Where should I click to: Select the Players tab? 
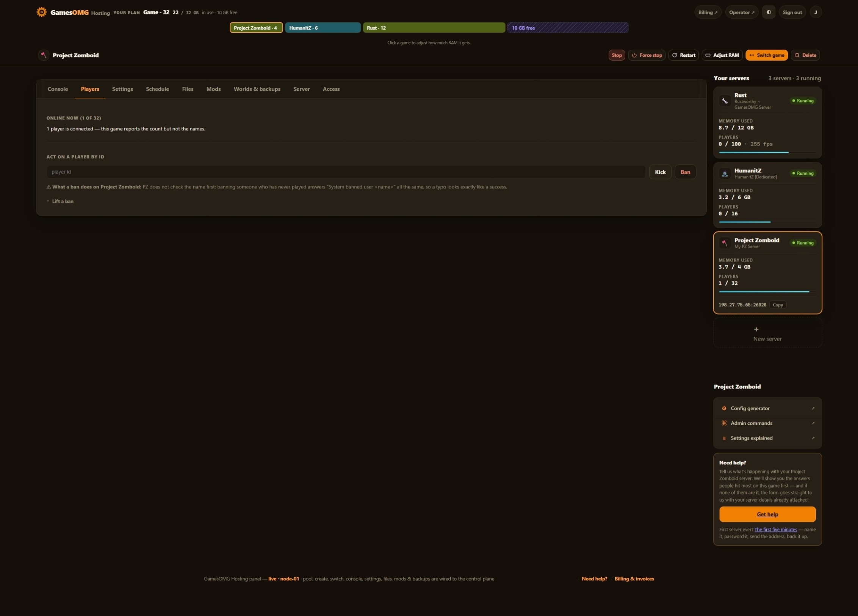[x=90, y=89]
